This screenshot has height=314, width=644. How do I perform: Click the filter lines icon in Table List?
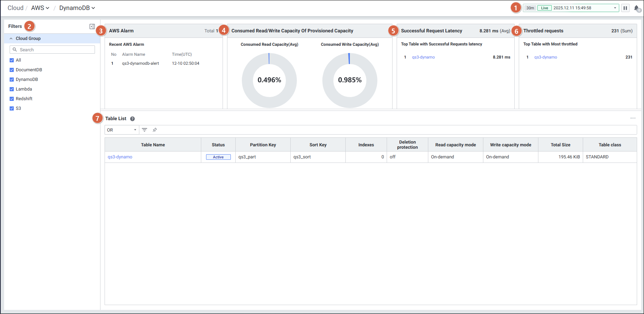tap(144, 130)
